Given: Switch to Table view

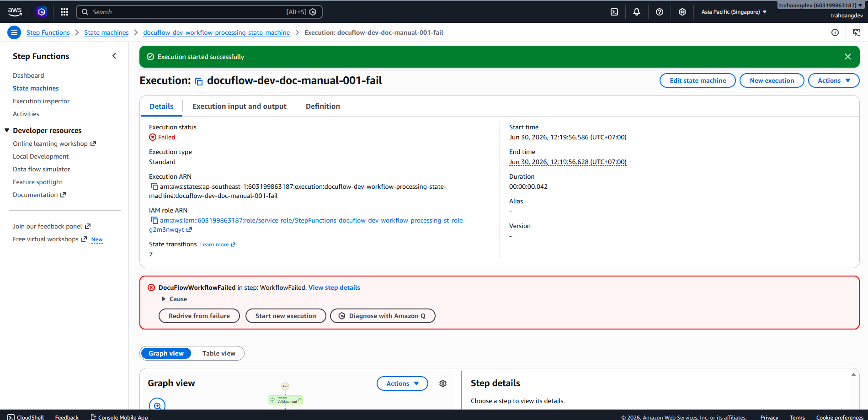Looking at the screenshot, I should click(219, 353).
